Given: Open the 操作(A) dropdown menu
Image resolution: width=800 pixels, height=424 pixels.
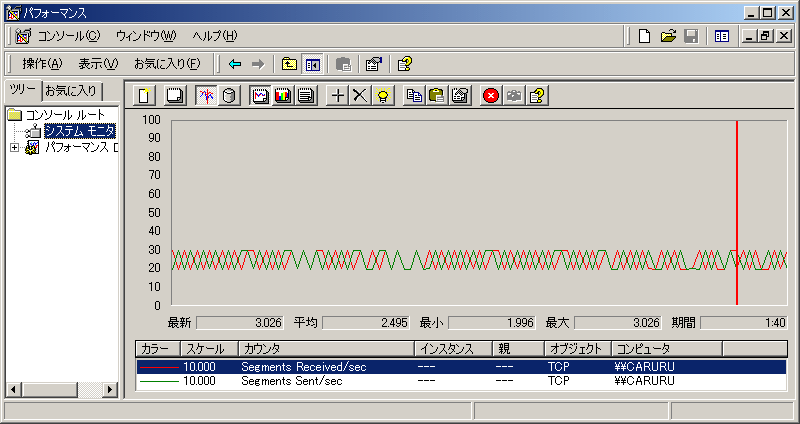Looking at the screenshot, I should 42,64.
